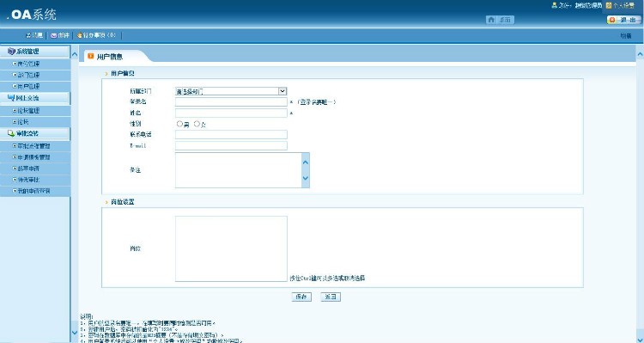Viewport: 644px width, 343px height.
Task: Click the red icon on the 退出 button
Action: [x=612, y=20]
